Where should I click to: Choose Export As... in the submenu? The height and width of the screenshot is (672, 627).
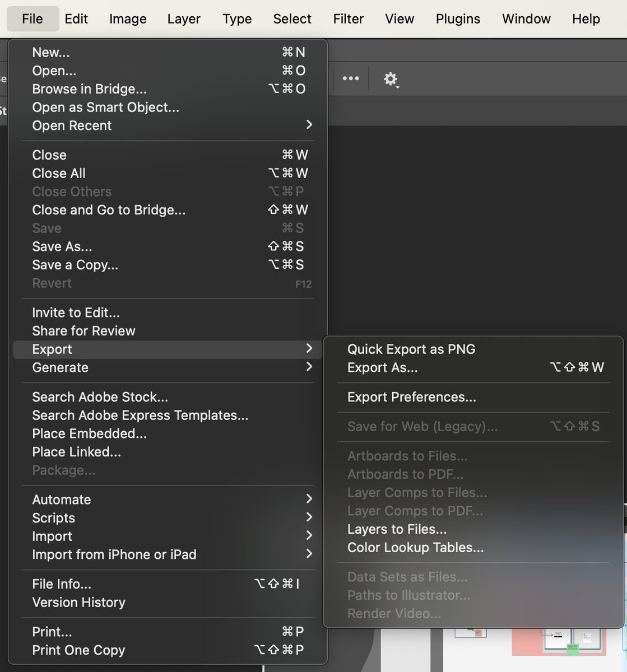[473, 367]
